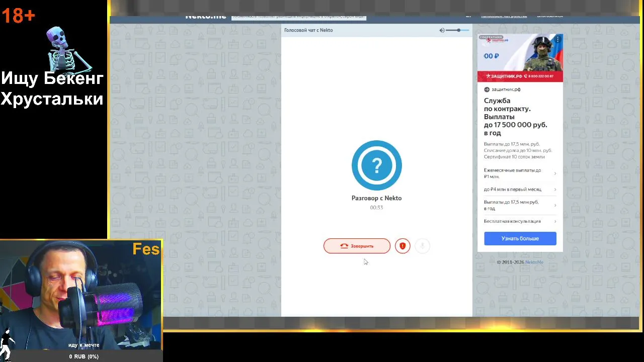Open the three-dot ad options menu
644x362 pixels.
[557, 39]
